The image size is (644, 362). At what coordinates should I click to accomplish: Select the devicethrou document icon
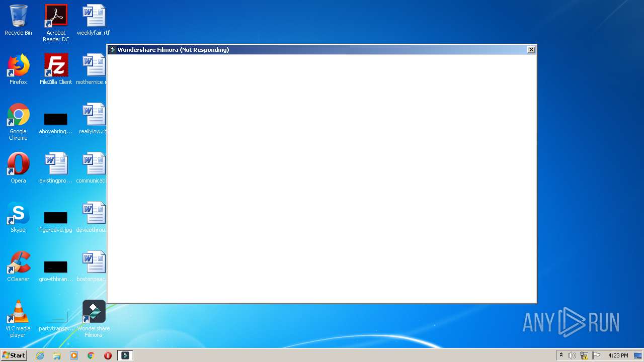[91, 217]
